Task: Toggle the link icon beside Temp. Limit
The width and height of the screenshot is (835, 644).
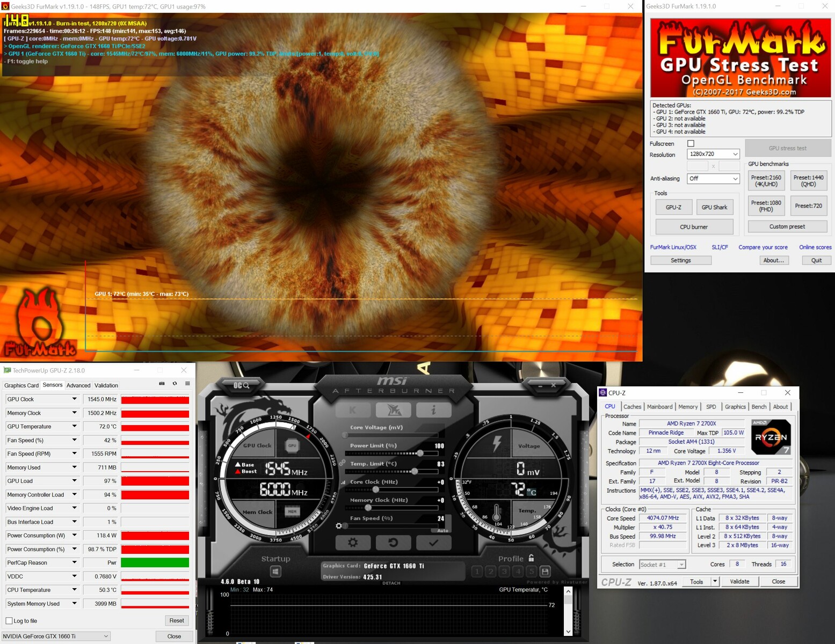Action: (x=342, y=463)
